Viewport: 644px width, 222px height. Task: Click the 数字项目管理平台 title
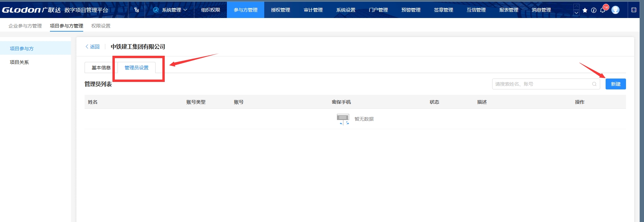[x=86, y=10]
